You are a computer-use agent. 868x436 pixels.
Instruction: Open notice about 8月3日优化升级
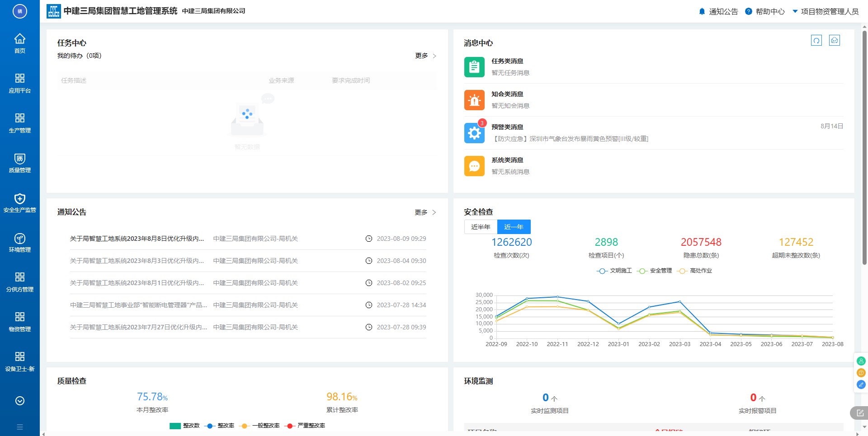[137, 261]
